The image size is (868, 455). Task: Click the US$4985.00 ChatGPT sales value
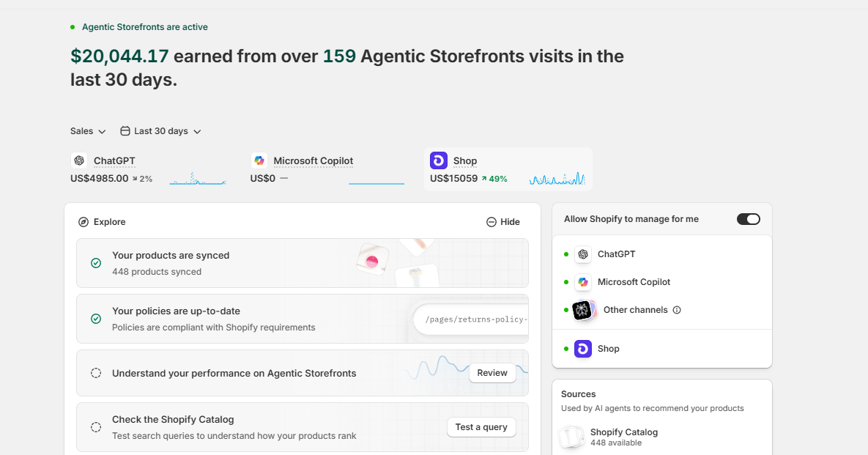point(99,179)
